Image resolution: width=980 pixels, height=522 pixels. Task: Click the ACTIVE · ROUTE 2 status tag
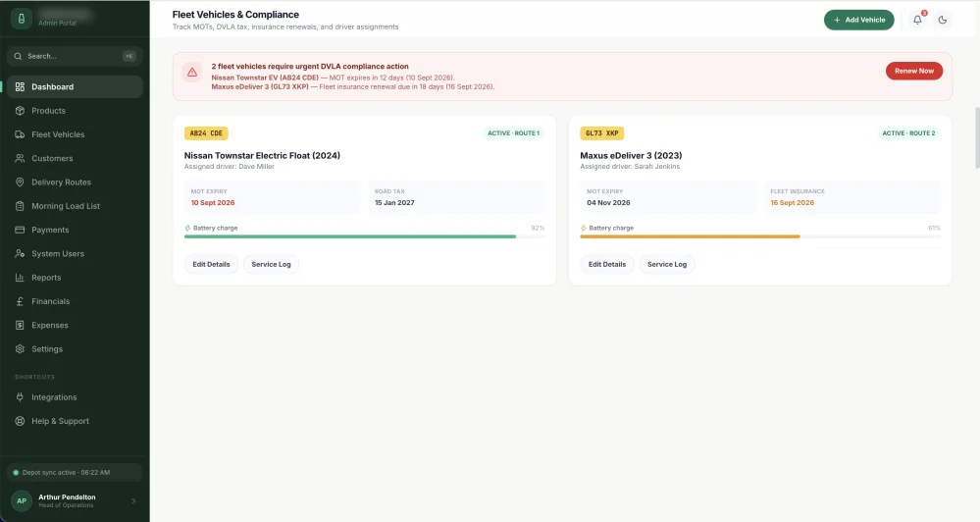pyautogui.click(x=908, y=133)
